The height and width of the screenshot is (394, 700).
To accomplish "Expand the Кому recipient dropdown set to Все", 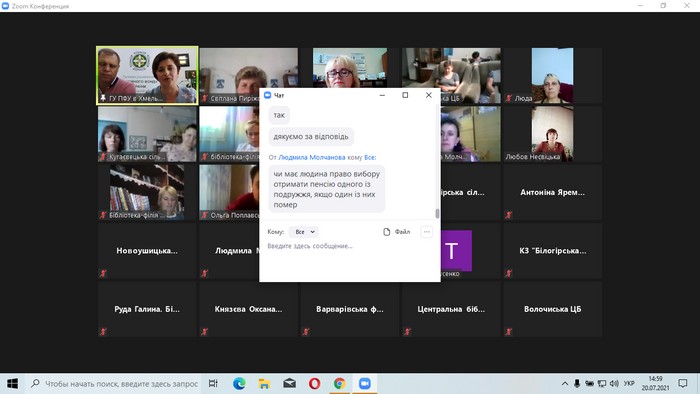I will tap(304, 232).
